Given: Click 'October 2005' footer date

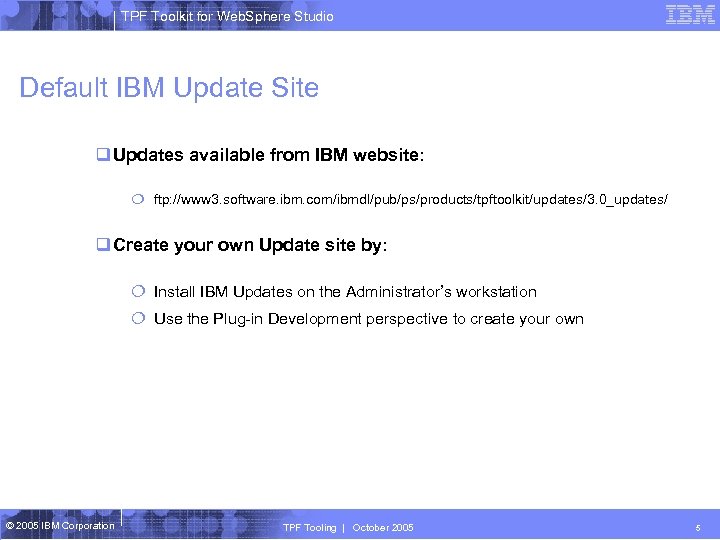Looking at the screenshot, I should [x=382, y=528].
